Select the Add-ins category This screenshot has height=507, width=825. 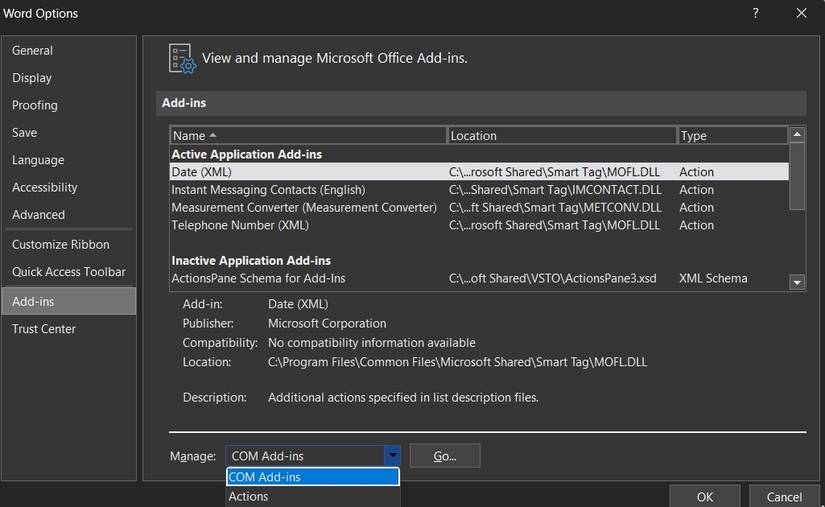point(68,301)
